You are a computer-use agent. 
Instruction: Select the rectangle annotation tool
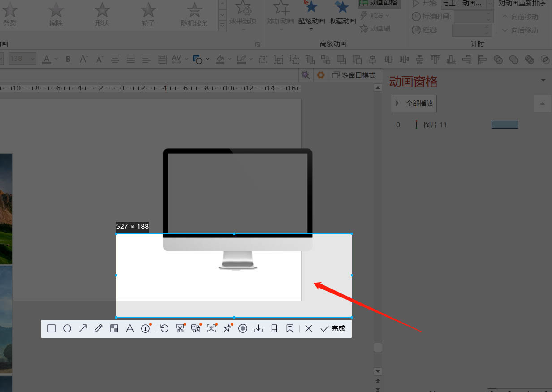pyautogui.click(x=52, y=329)
